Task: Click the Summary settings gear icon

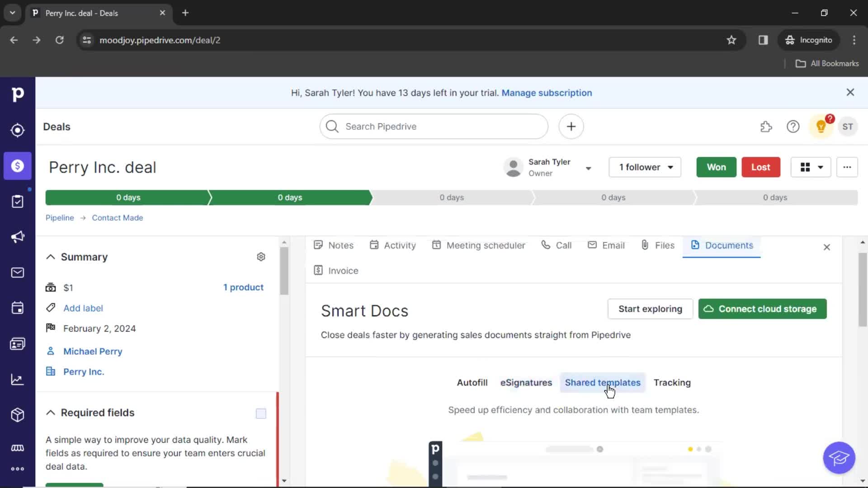Action: coord(261,257)
